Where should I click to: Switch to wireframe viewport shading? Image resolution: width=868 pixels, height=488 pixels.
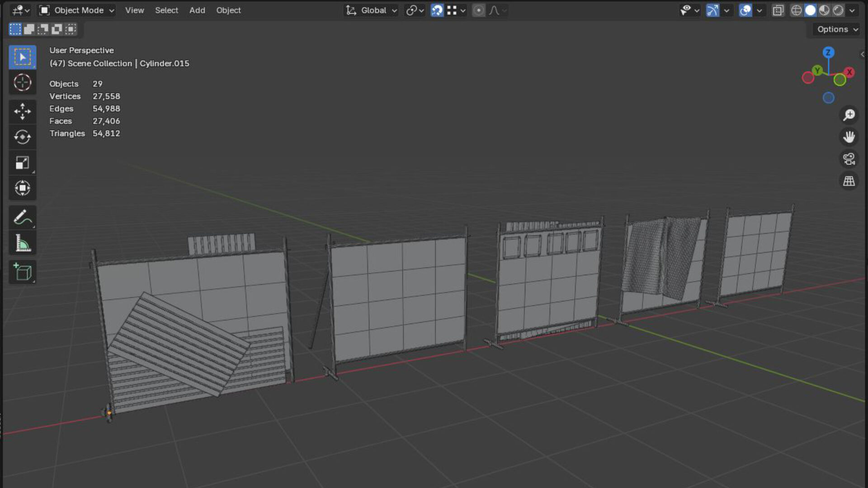(796, 10)
